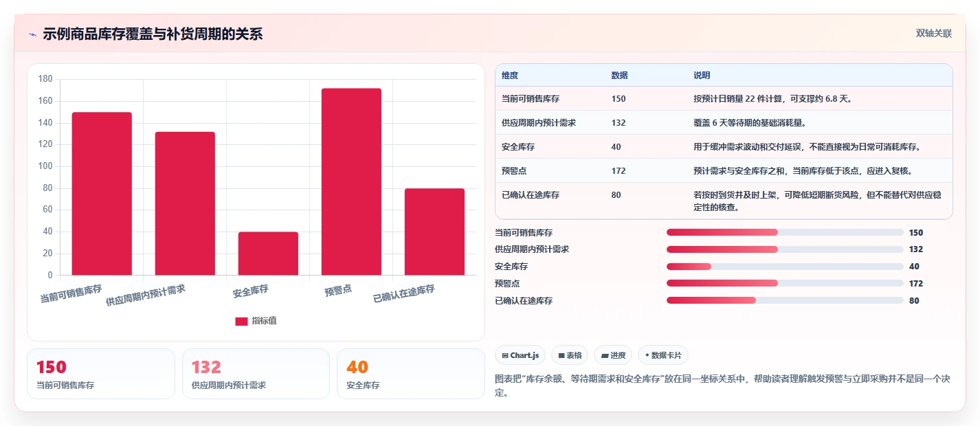Viewport: 980px width, 426px height.
Task: Click the progress list label 已确认在途库存
Action: click(x=524, y=300)
